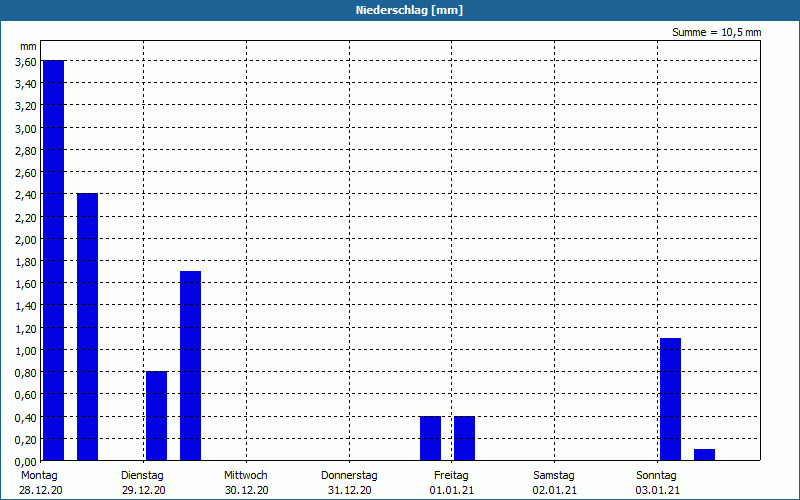
Task: Click the 2,40 y-axis value
Action: click(26, 195)
